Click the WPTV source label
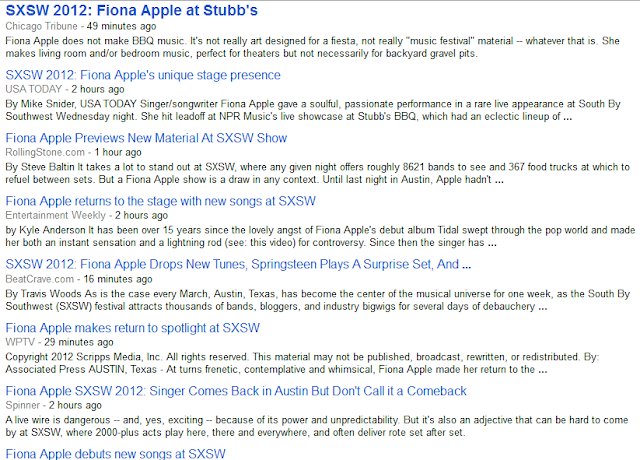This screenshot has width=640, height=460. [x=20, y=342]
